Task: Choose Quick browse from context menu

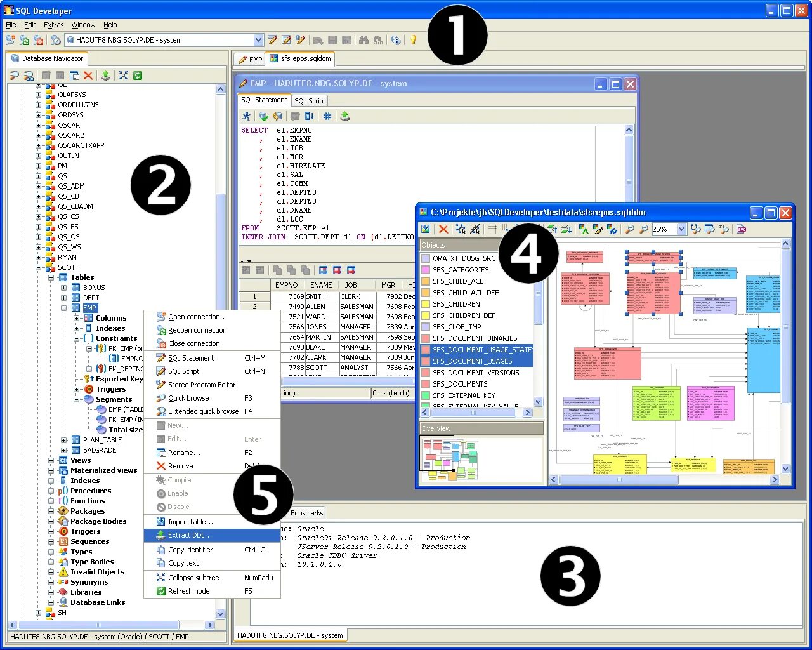Action: (x=213, y=398)
